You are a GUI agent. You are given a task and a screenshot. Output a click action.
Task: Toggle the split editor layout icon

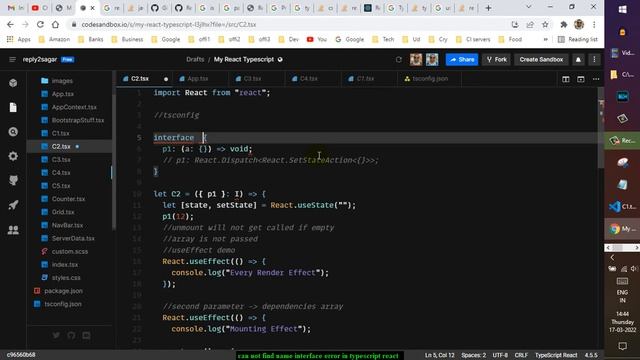point(566,79)
